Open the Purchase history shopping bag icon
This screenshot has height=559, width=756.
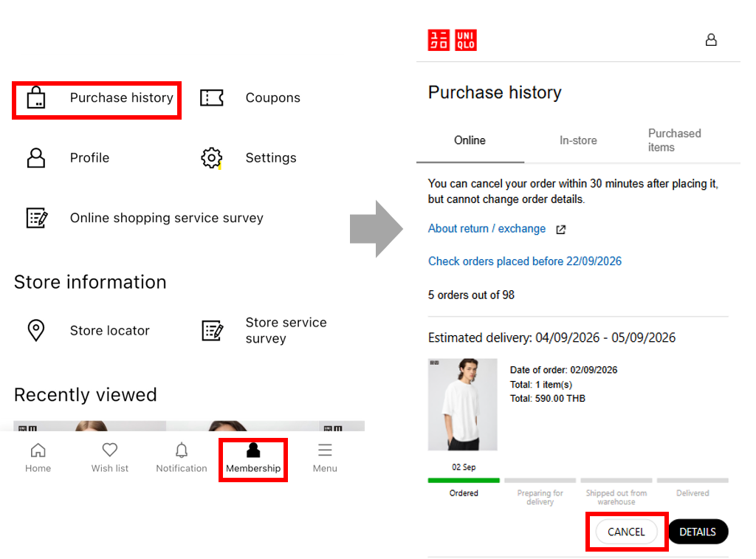(x=36, y=97)
